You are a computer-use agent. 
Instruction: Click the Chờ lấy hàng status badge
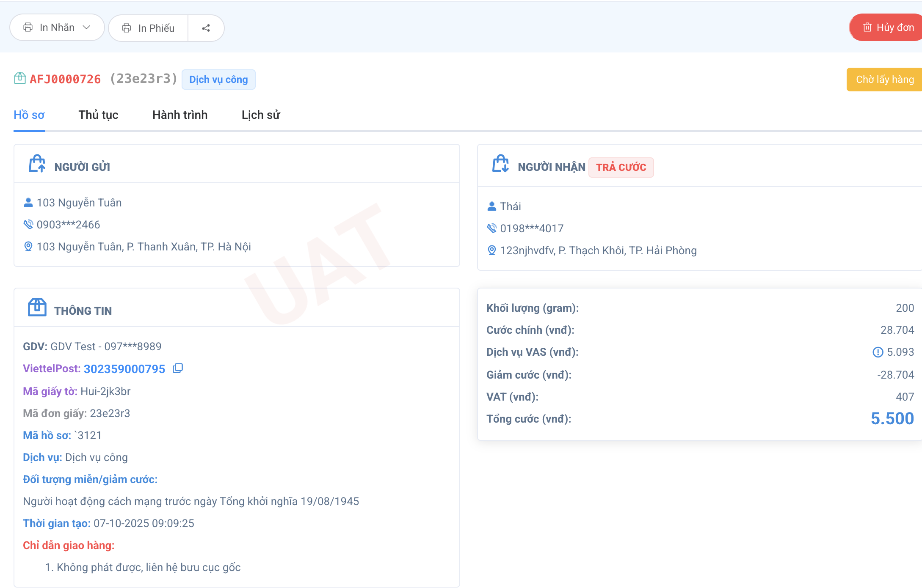[x=884, y=80]
